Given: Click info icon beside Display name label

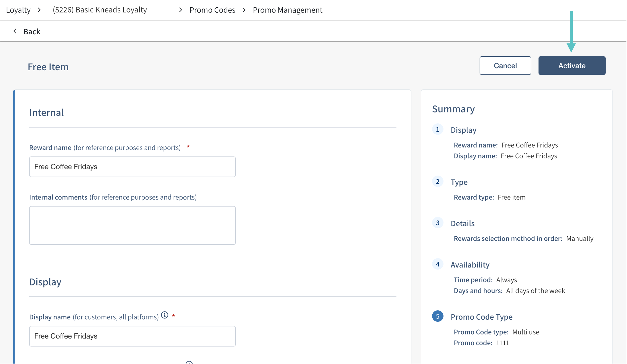Looking at the screenshot, I should (x=165, y=315).
